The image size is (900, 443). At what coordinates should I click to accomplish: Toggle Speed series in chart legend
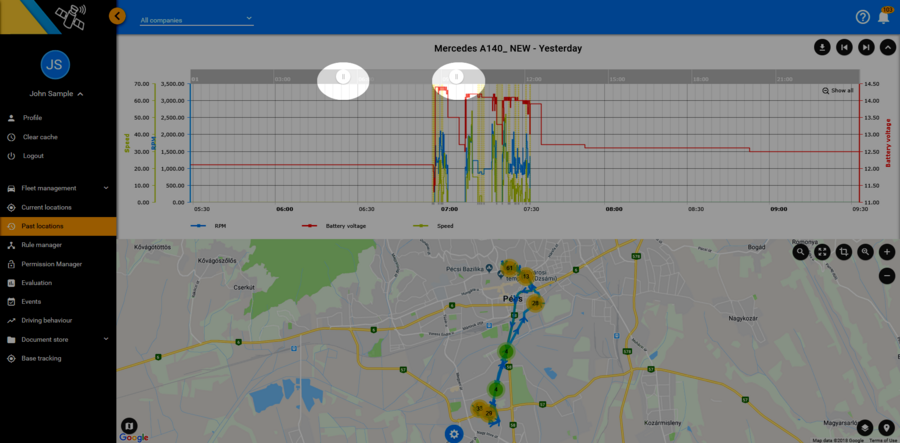[437, 226]
